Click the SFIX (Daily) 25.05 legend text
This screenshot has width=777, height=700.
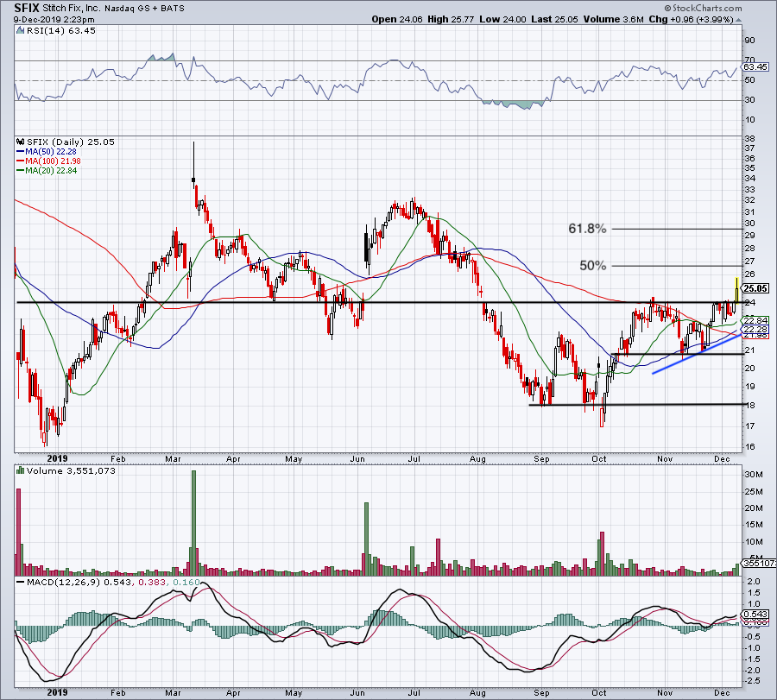[71, 142]
